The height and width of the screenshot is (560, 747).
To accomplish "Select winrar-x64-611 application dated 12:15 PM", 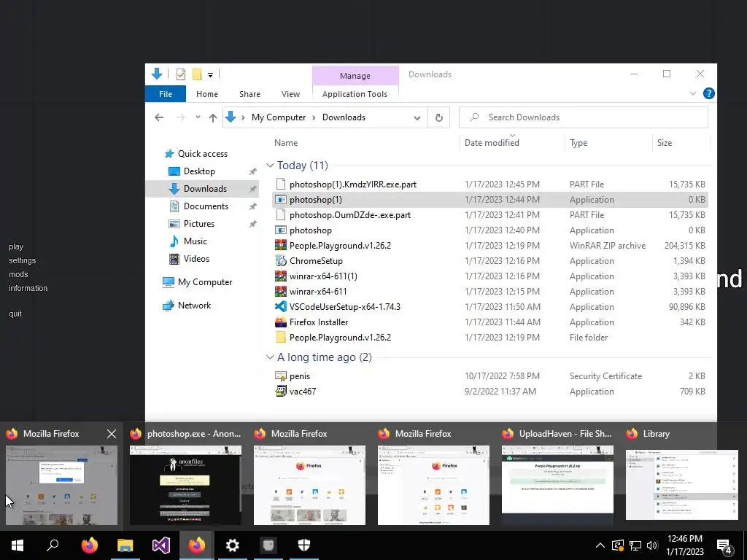I will (489, 292).
